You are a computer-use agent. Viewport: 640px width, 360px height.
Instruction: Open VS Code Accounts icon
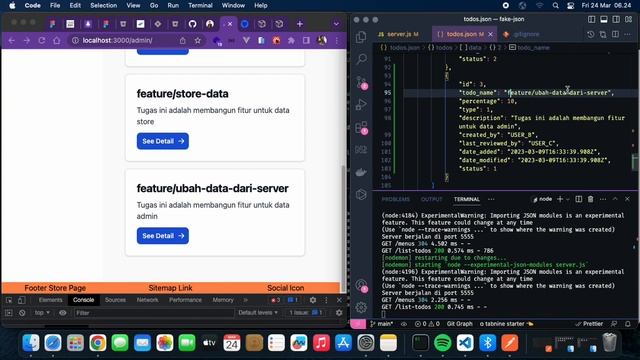point(361,285)
